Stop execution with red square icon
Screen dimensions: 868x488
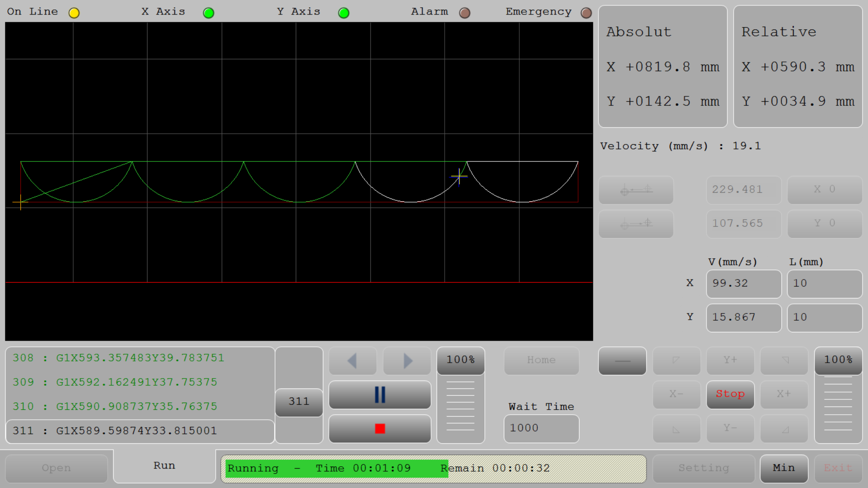[x=379, y=428]
